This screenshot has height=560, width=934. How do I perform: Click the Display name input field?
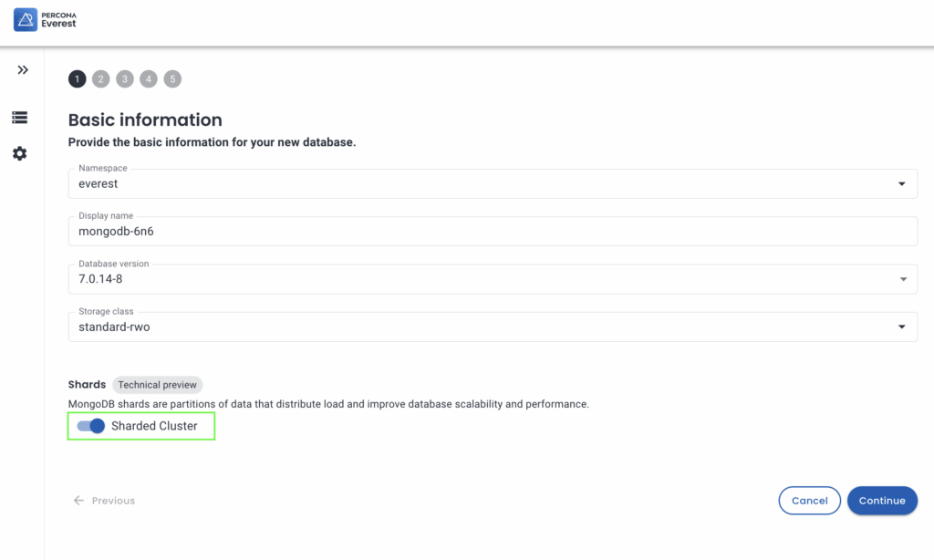[493, 232]
